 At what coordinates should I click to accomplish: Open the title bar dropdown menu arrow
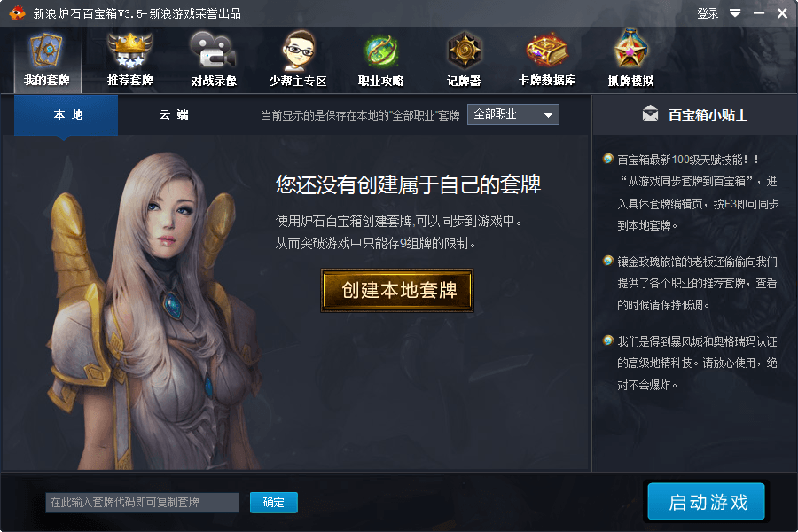[735, 12]
